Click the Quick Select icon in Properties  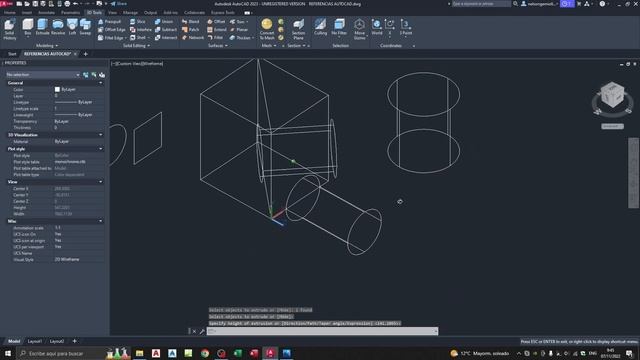(102, 75)
